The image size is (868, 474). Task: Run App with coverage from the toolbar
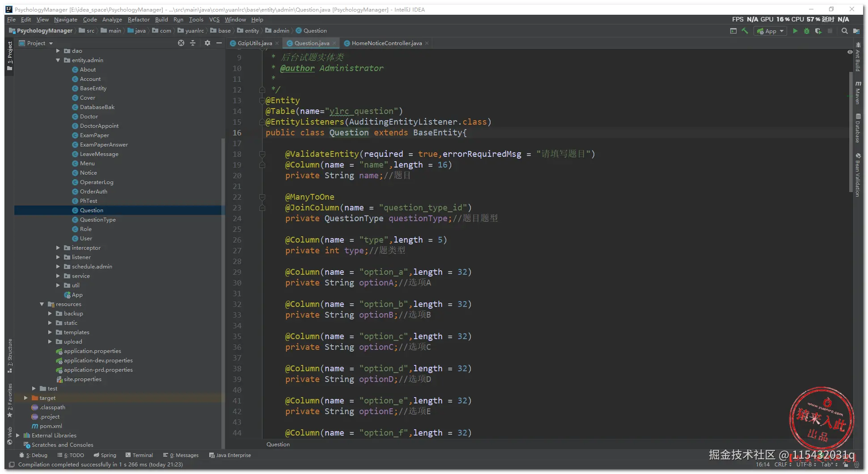pyautogui.click(x=818, y=31)
